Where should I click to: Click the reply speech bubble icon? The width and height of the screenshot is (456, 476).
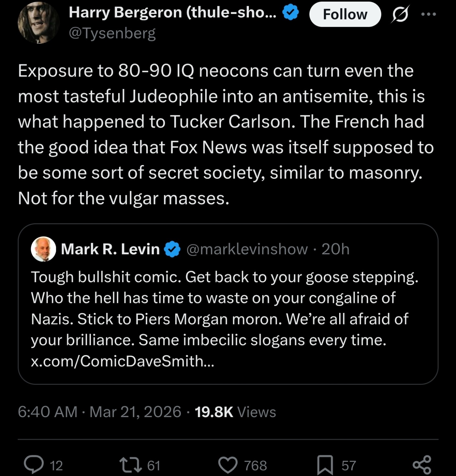tap(34, 465)
